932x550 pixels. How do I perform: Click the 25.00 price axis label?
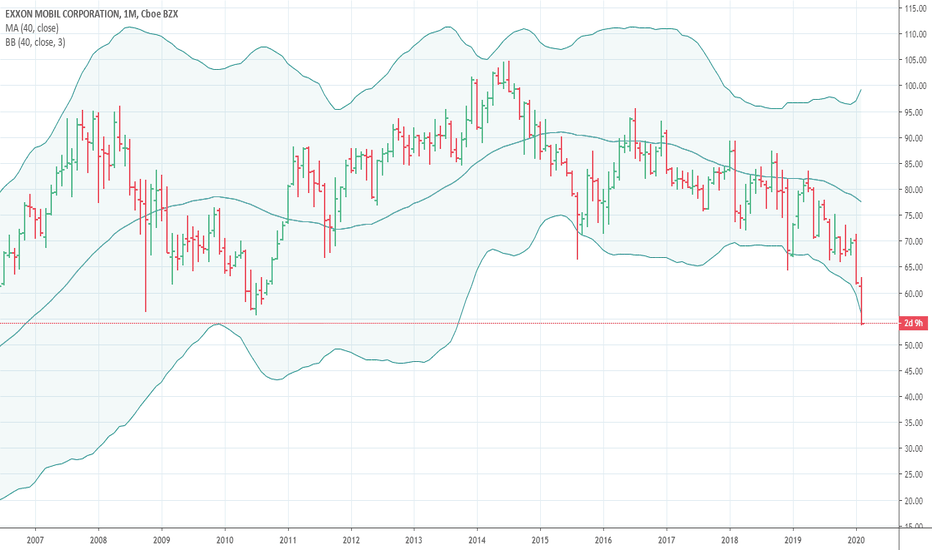pyautogui.click(x=915, y=474)
